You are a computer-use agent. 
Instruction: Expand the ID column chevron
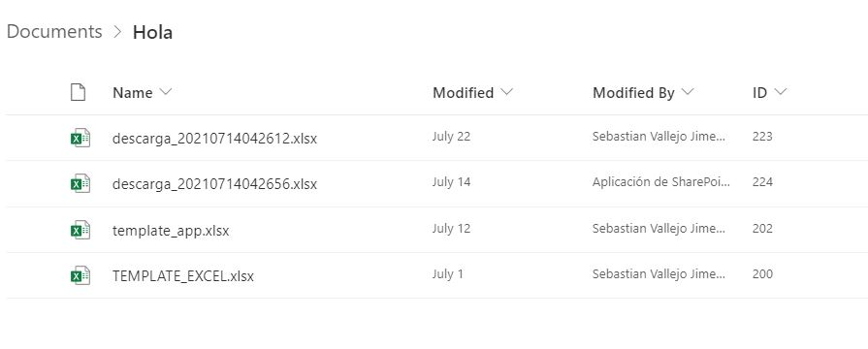780,92
